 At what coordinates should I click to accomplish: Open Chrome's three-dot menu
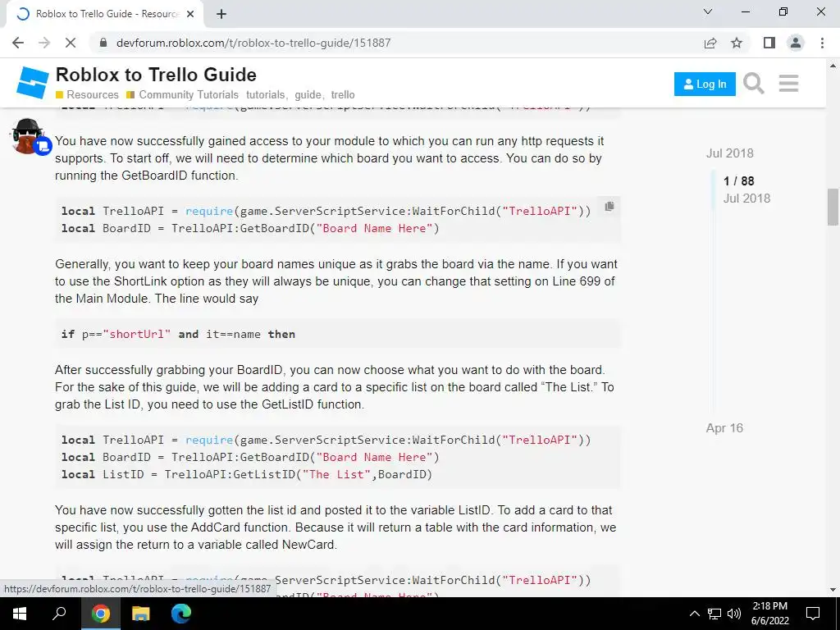point(822,43)
